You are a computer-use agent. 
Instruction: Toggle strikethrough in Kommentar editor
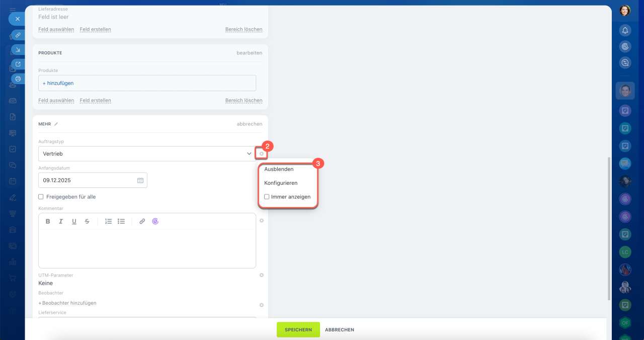(x=87, y=221)
